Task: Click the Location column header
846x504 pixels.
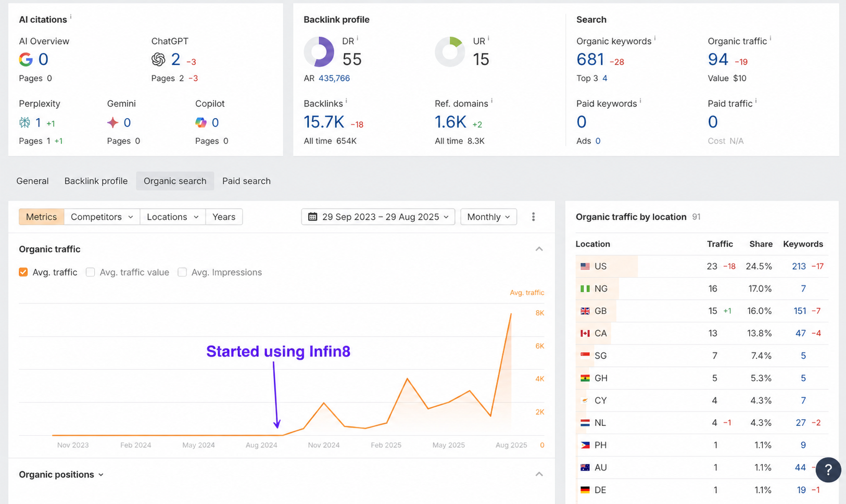Action: [592, 244]
